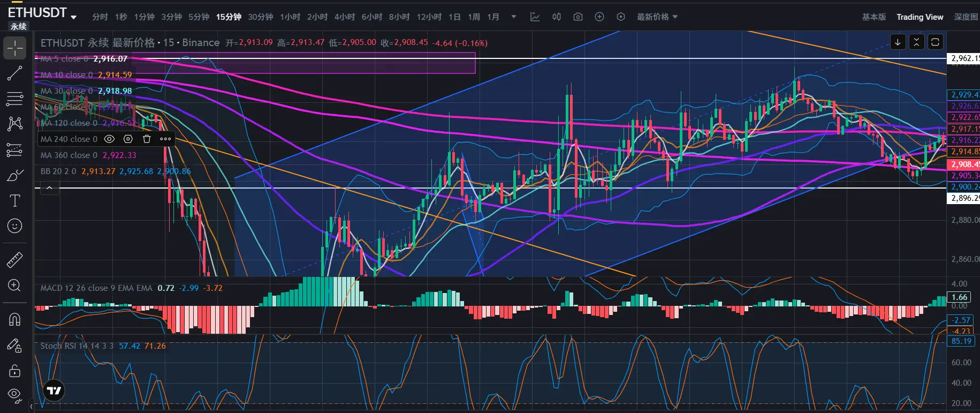Choose the 2小时 timeframe

[x=317, y=17]
